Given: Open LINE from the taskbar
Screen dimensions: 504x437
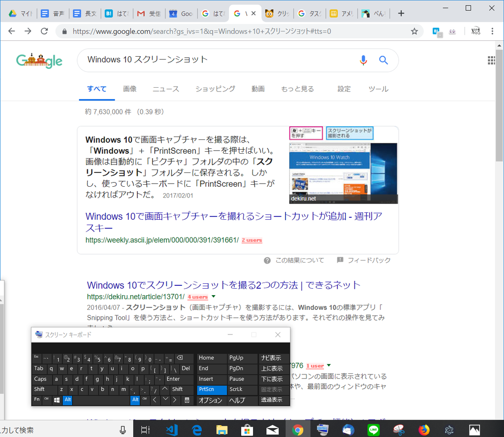Looking at the screenshot, I should (x=373, y=430).
